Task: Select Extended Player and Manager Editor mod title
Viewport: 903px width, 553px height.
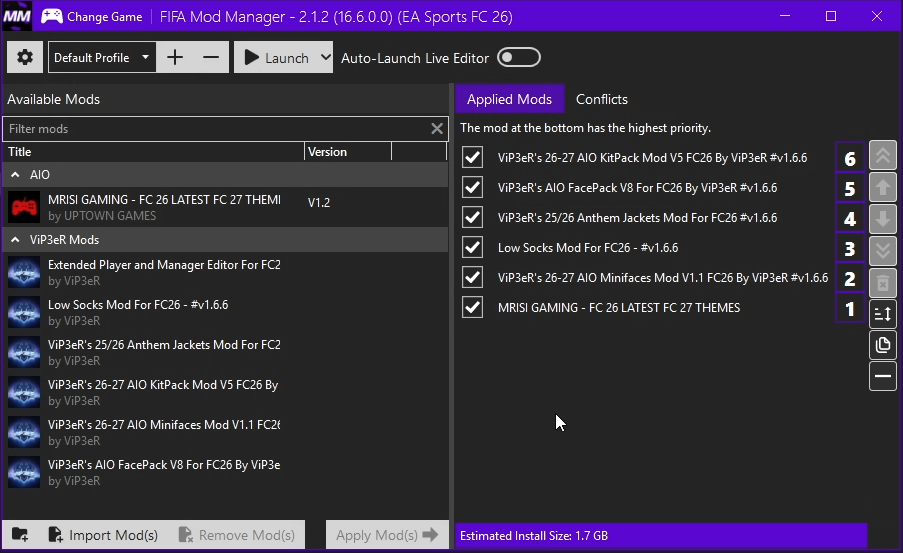Action: click(164, 265)
